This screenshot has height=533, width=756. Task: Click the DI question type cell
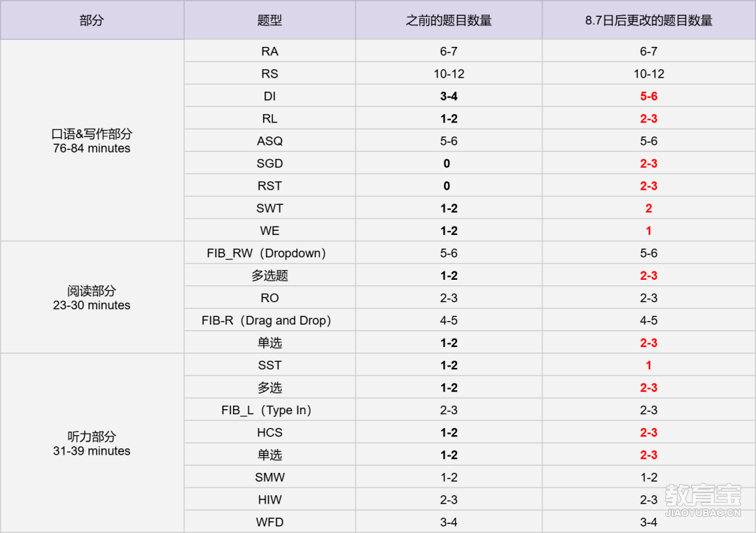(x=269, y=96)
